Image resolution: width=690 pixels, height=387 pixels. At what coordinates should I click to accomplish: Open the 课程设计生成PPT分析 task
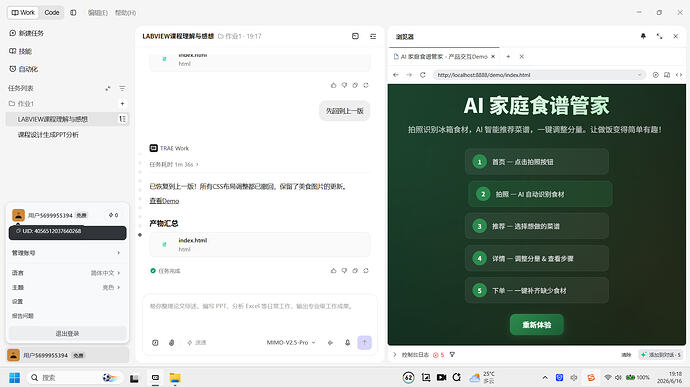(x=48, y=135)
